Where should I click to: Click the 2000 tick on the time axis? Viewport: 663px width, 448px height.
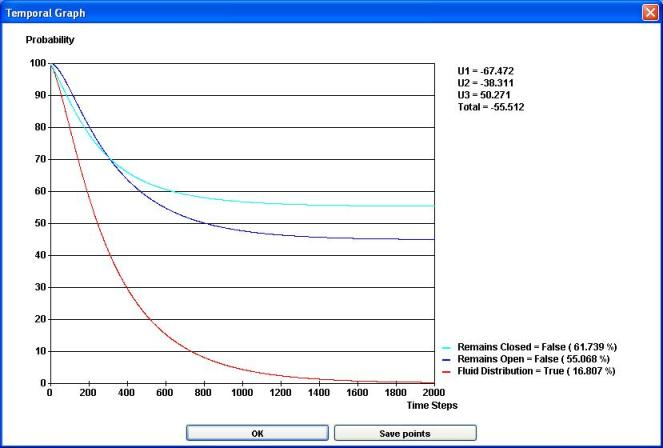[433, 394]
